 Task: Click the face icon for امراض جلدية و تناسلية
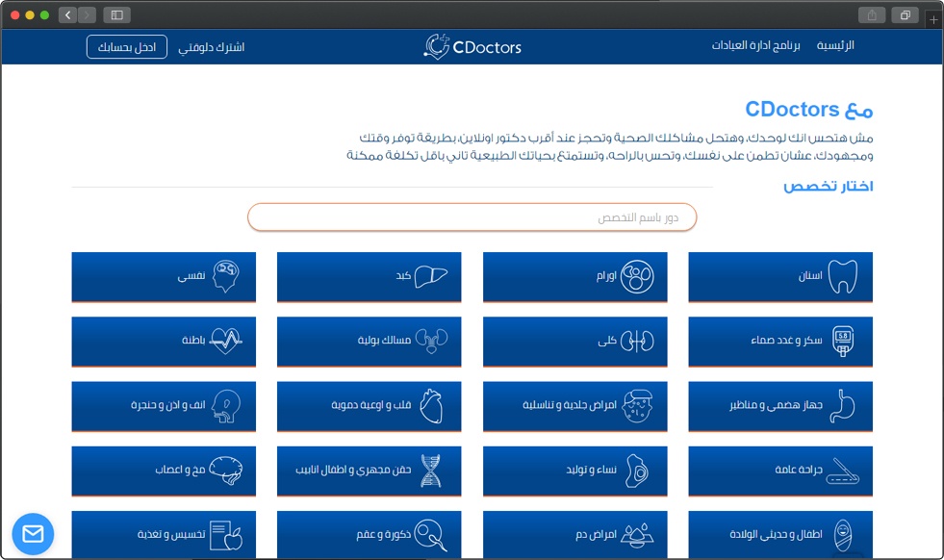(637, 405)
